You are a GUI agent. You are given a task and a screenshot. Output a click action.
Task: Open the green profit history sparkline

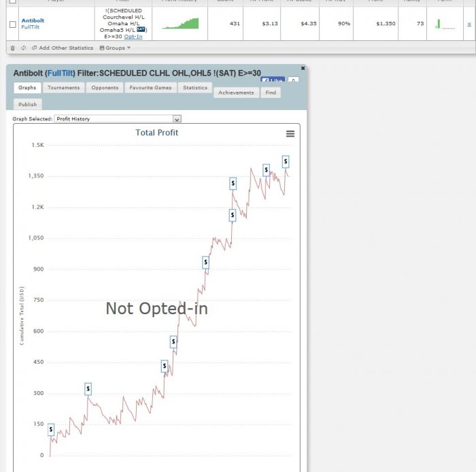tap(180, 24)
